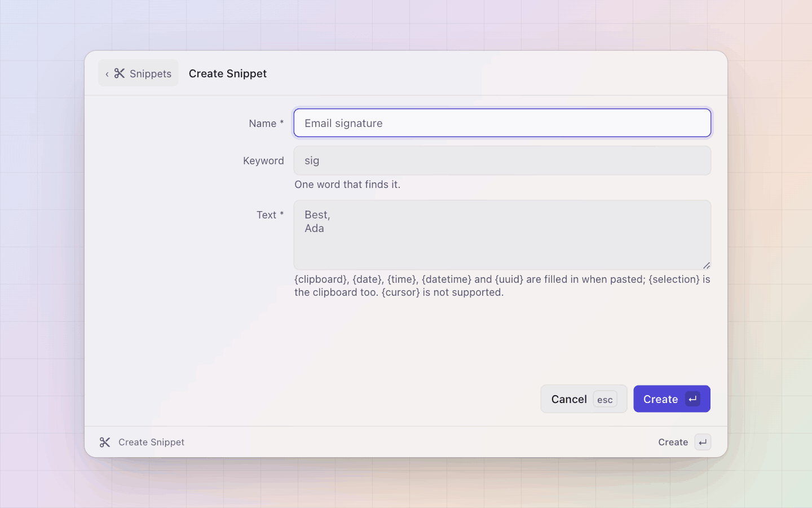Click the purple Create button
This screenshot has width=812, height=508.
click(x=672, y=399)
